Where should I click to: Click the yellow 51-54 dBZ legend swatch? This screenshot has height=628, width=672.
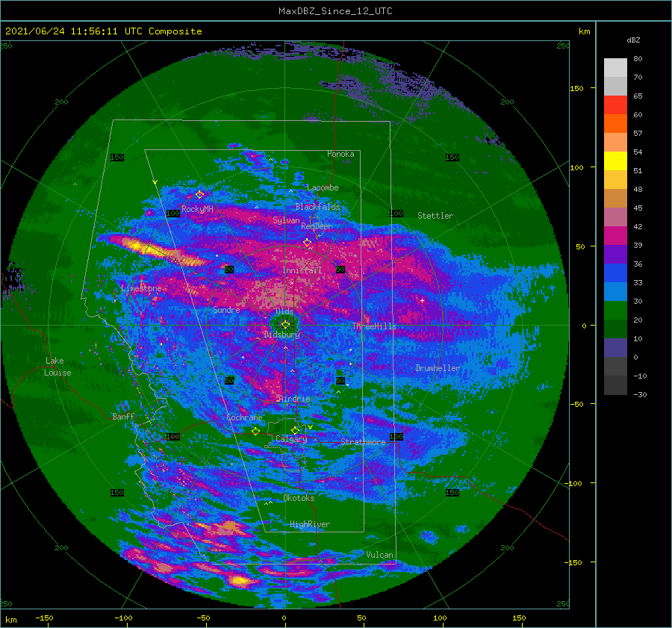pos(615,161)
